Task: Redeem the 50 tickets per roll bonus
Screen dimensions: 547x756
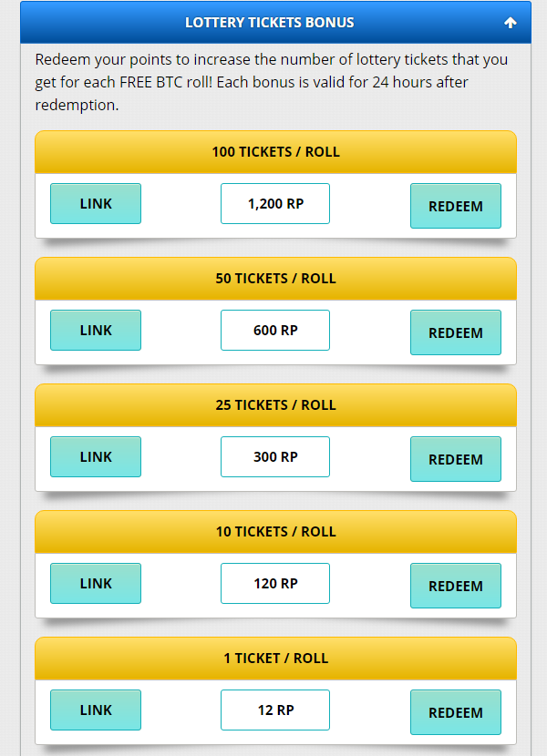Action: (456, 332)
